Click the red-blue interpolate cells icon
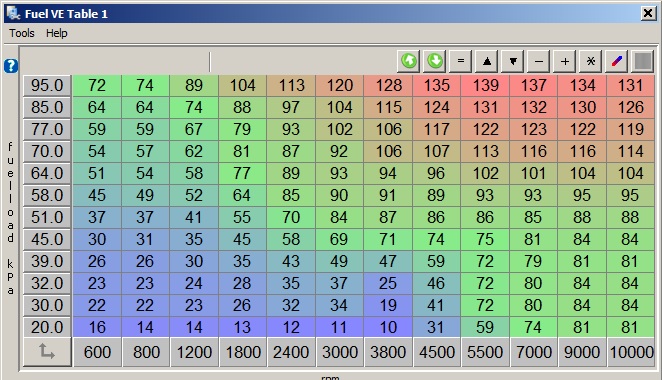This screenshot has height=380, width=662. point(616,61)
